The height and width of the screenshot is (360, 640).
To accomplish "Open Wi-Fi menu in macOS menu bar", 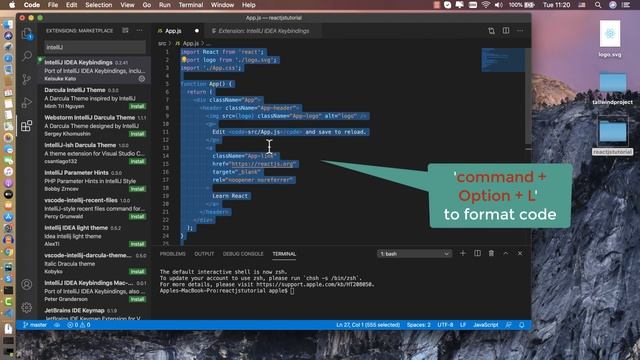I will tap(485, 5).
